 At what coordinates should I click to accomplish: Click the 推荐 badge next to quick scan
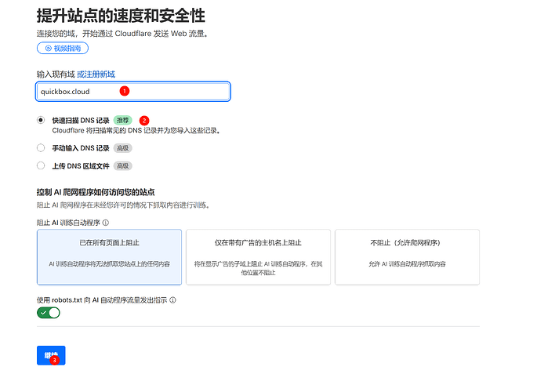(x=122, y=120)
